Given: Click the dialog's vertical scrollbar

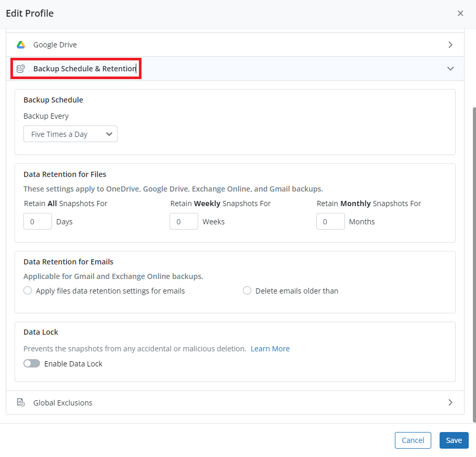Looking at the screenshot, I should pos(474,264).
